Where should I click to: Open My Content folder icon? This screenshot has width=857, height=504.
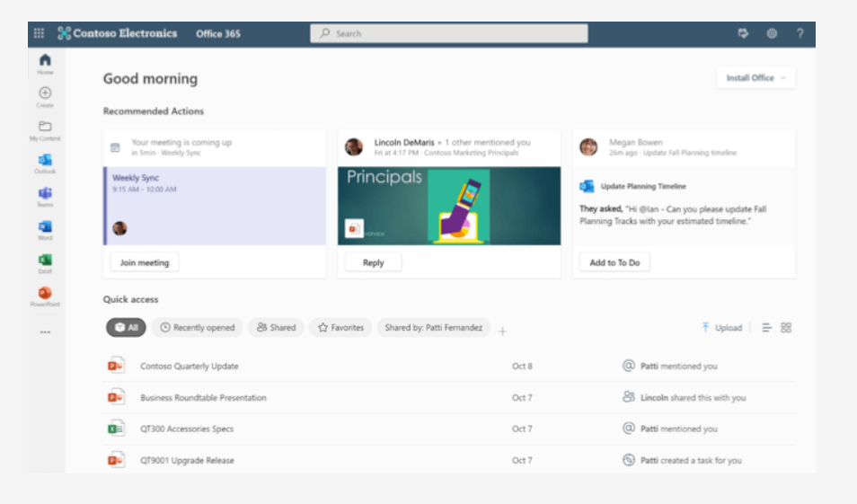tap(45, 130)
